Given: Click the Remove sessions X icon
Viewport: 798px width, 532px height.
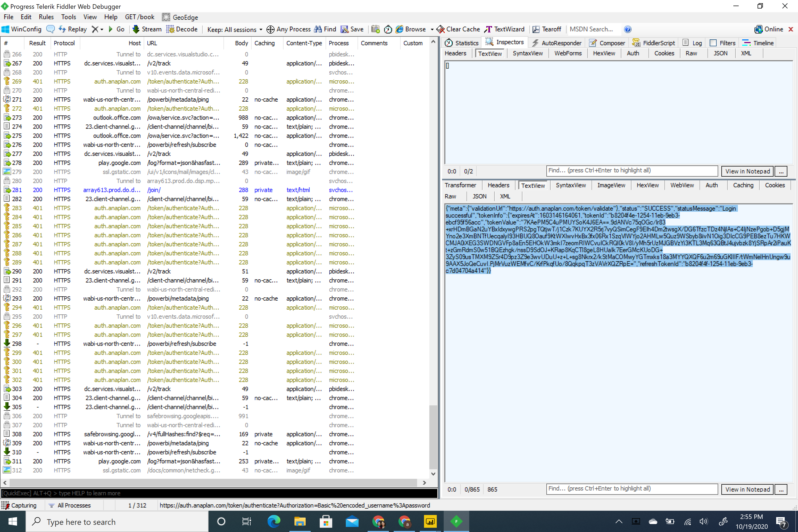Looking at the screenshot, I should point(95,29).
